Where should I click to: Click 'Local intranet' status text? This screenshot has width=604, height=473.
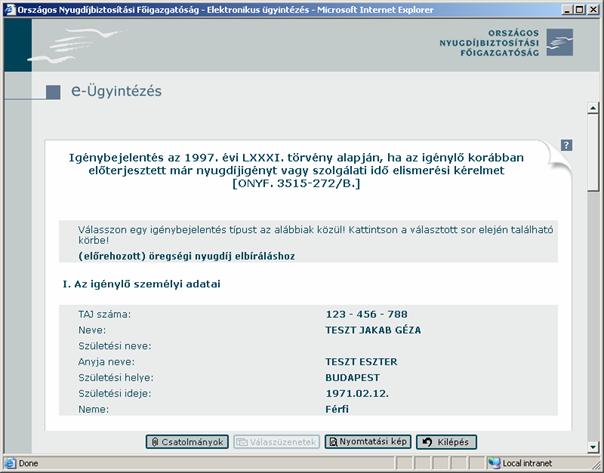527,463
